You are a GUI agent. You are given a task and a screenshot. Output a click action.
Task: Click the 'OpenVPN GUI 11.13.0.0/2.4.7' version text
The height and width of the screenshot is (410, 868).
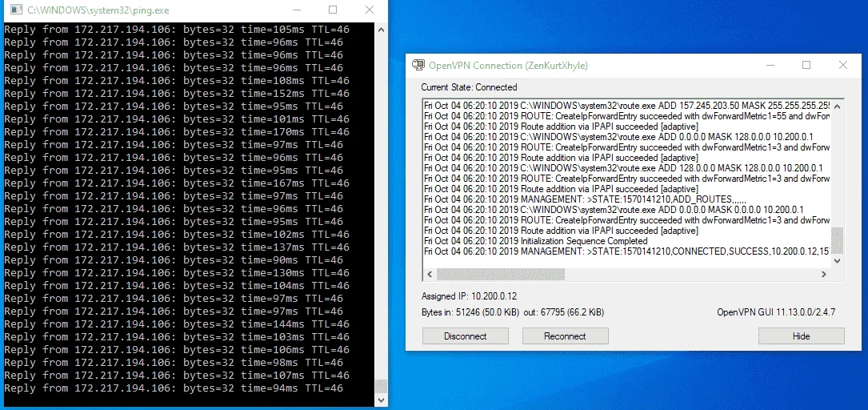(x=776, y=312)
